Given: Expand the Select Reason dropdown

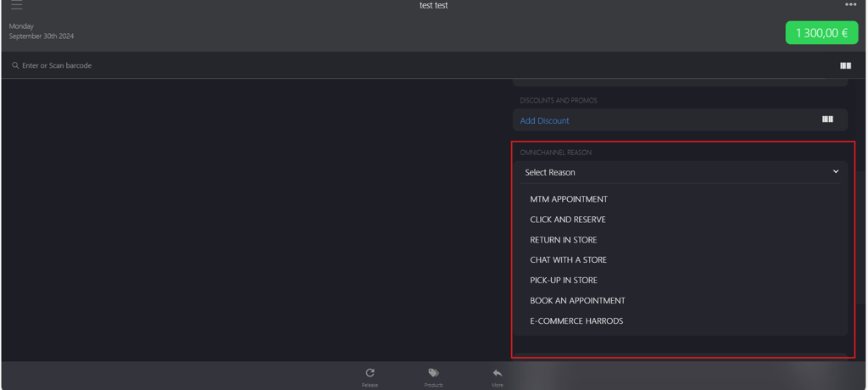Looking at the screenshot, I should pyautogui.click(x=680, y=172).
